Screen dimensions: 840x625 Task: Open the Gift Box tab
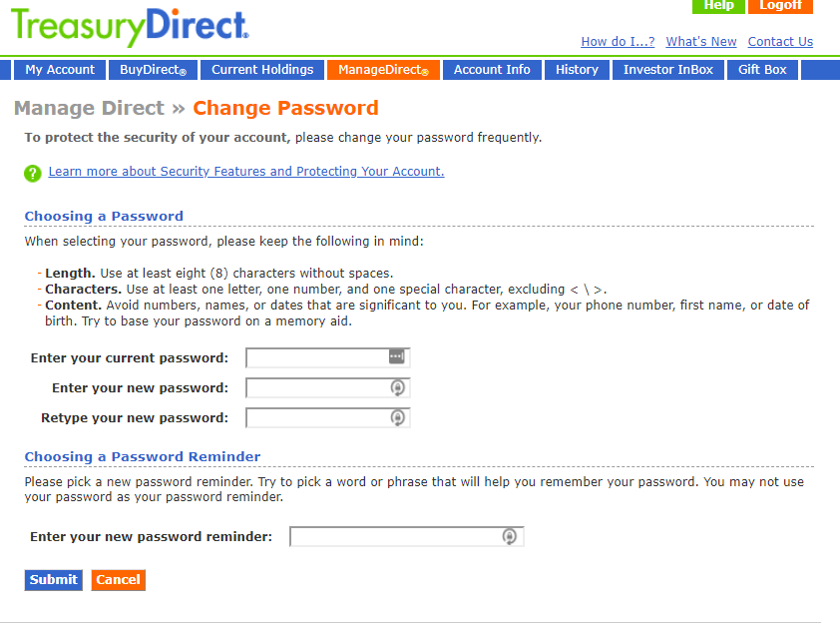pyautogui.click(x=762, y=70)
